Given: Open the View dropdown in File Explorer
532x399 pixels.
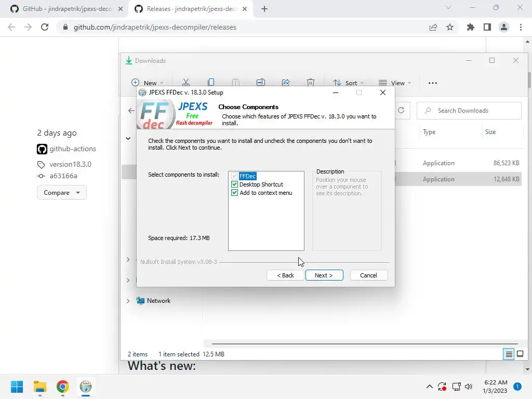Looking at the screenshot, I should click(395, 83).
